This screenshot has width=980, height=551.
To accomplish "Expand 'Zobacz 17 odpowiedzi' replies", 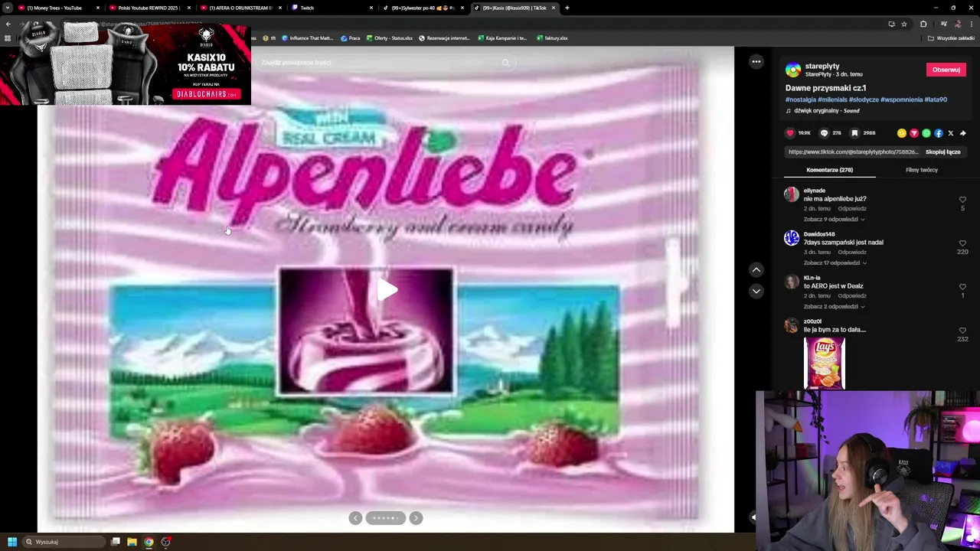I will point(835,262).
